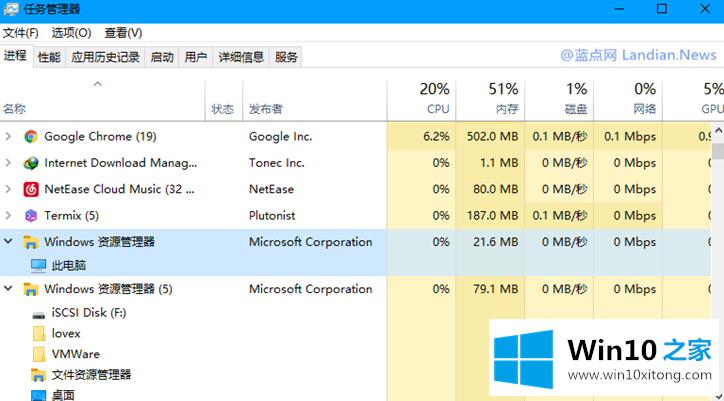Screen dimensions: 724x401
Task: Select the VMWare entry
Action: coord(76,354)
